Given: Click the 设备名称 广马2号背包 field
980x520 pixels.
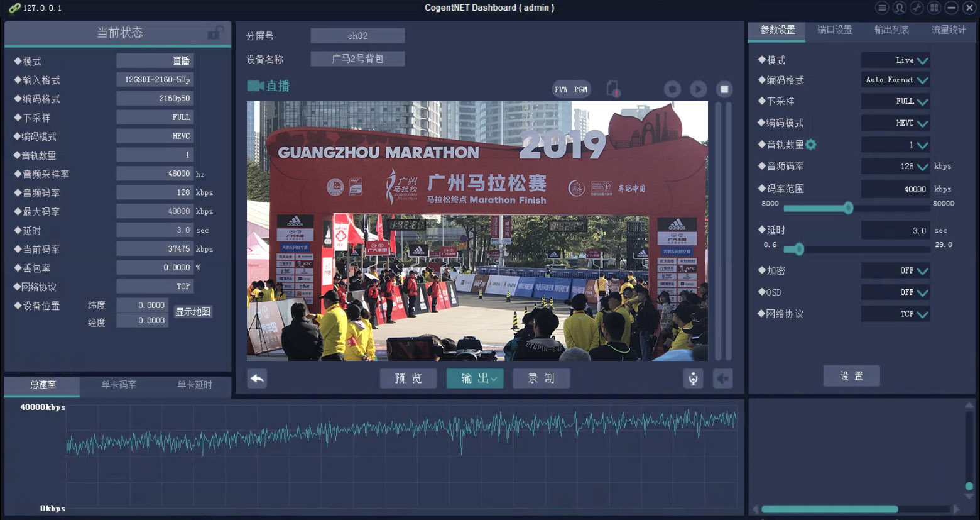Looking at the screenshot, I should [x=357, y=58].
